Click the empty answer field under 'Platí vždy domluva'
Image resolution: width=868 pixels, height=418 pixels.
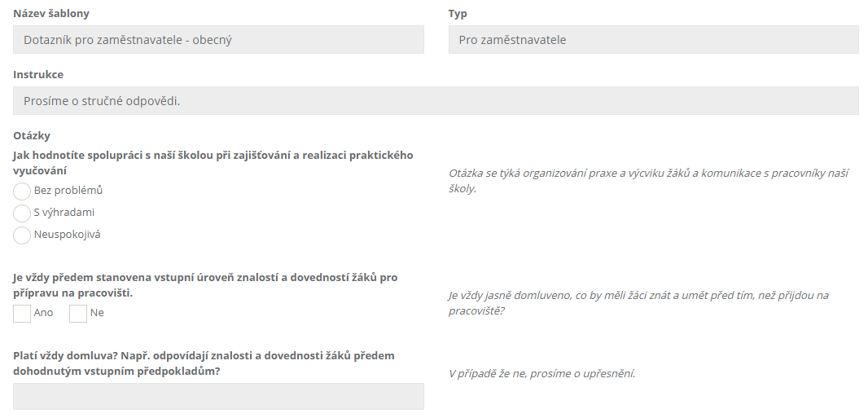point(219,396)
